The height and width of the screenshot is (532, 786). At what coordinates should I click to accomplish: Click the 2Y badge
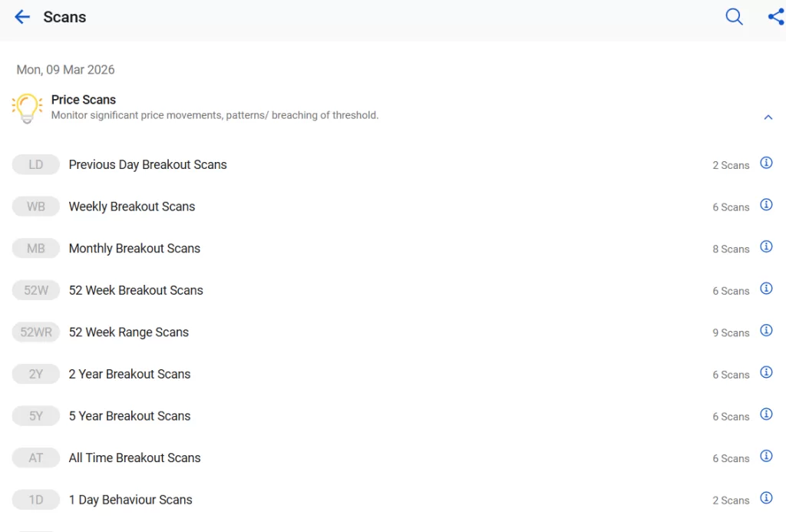click(36, 375)
